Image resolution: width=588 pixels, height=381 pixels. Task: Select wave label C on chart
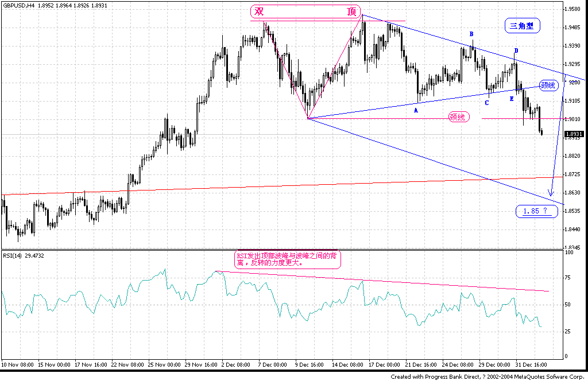tap(487, 103)
